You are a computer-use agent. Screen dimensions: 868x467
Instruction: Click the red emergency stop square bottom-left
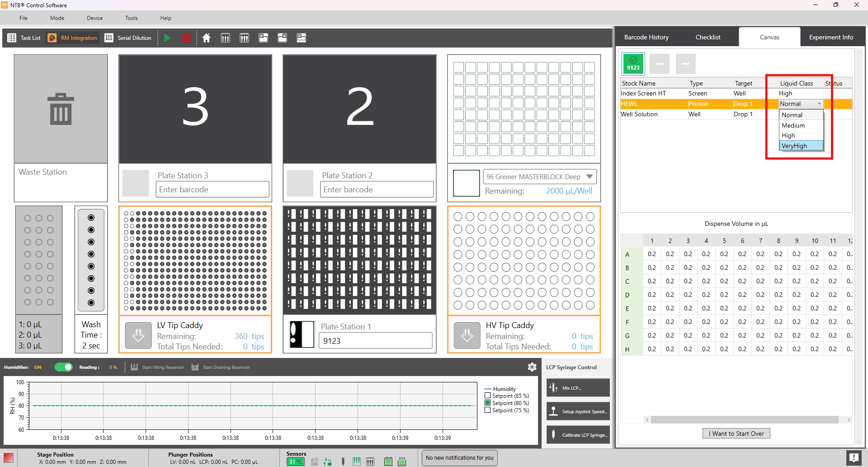pos(9,458)
